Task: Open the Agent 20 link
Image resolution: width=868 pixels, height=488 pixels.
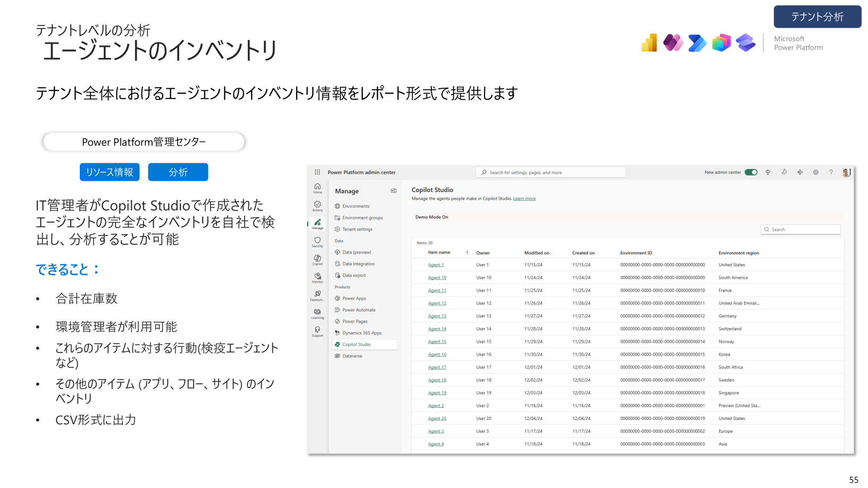Action: pos(437,418)
